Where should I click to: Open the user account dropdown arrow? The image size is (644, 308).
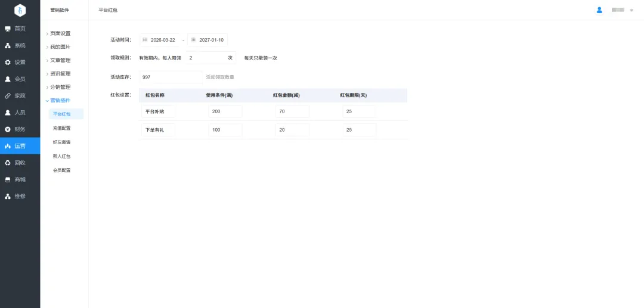click(x=631, y=11)
